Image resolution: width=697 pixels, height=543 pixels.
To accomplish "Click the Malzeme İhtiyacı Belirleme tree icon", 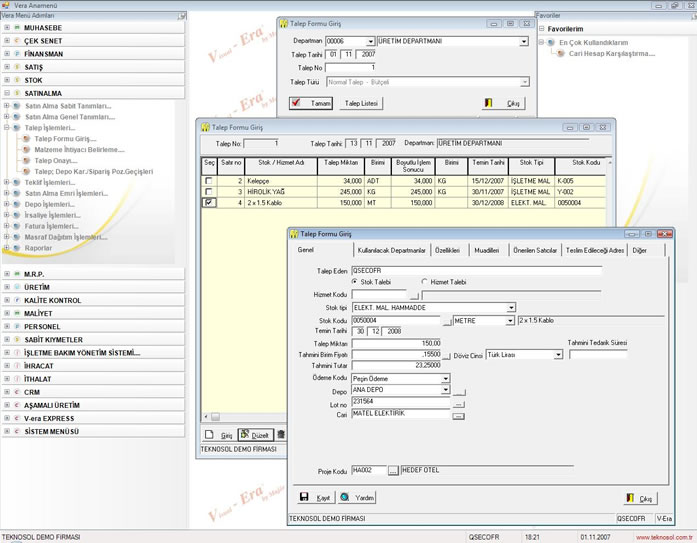I will tap(26, 149).
